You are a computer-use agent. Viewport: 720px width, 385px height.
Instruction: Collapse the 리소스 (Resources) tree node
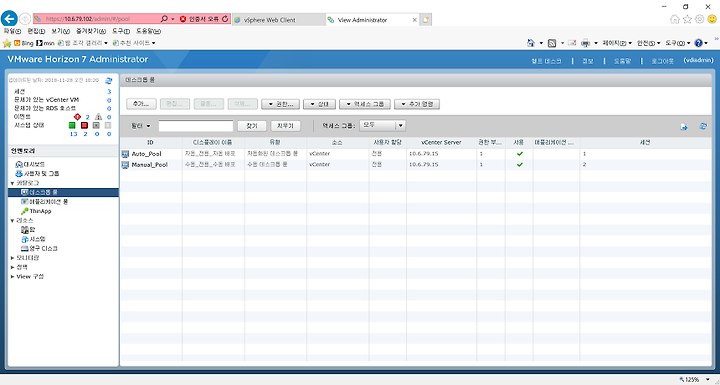pyautogui.click(x=12, y=221)
